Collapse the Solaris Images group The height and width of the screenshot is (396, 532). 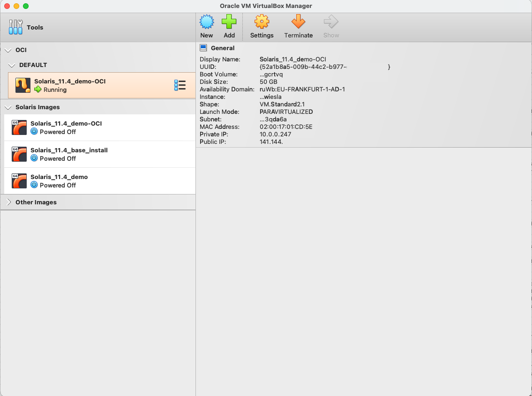[8, 107]
